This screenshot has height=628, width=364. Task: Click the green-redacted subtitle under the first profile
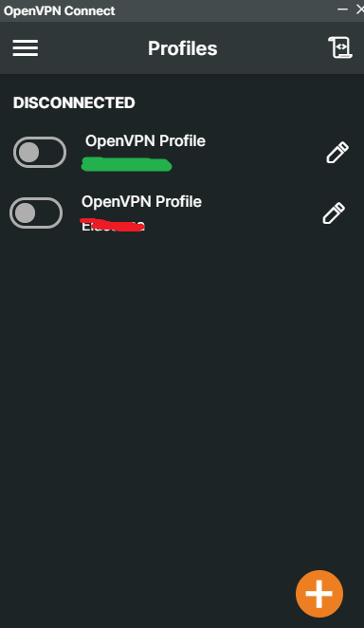tap(126, 164)
